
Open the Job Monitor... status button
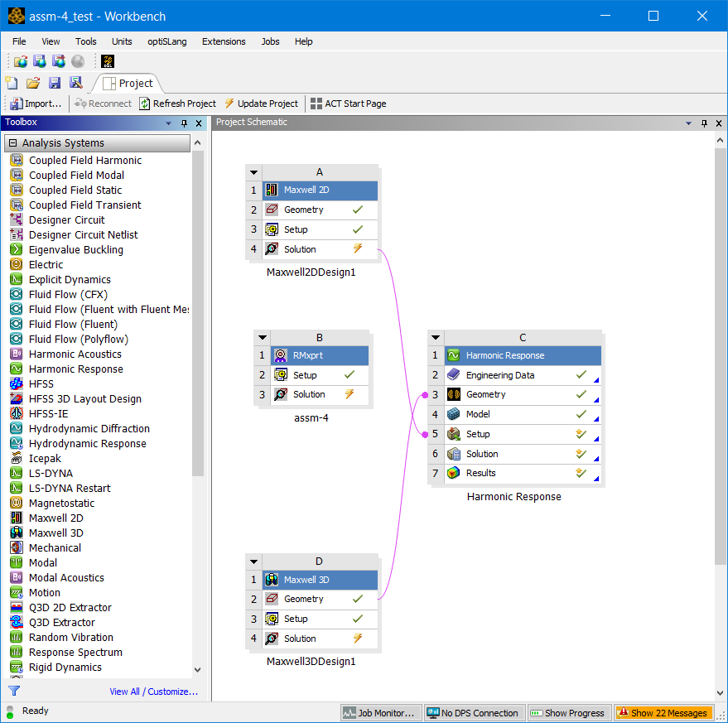382,713
